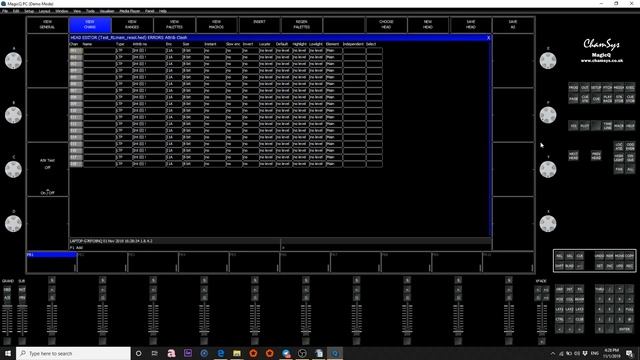Open the Media Player menu

(x=130, y=11)
